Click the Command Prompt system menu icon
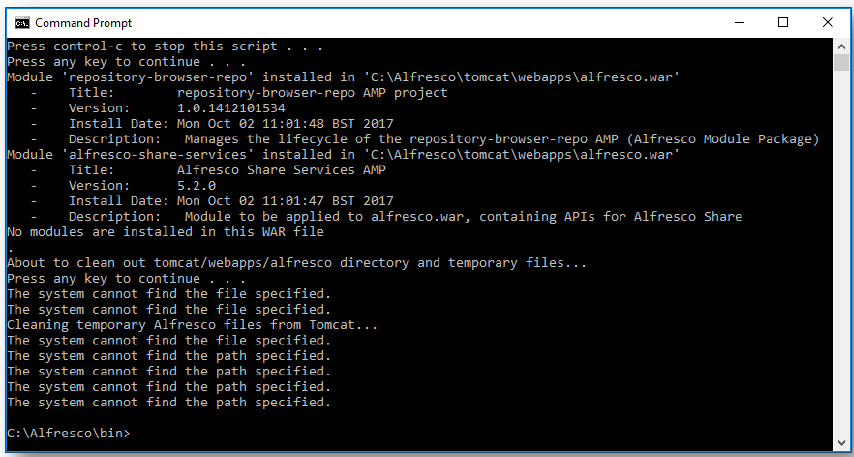This screenshot has width=854, height=457. tap(19, 22)
